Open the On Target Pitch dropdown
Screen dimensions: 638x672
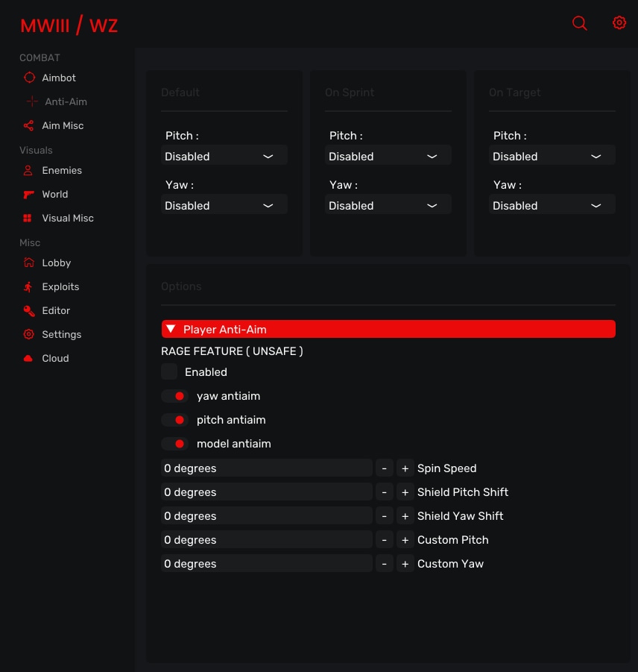552,156
